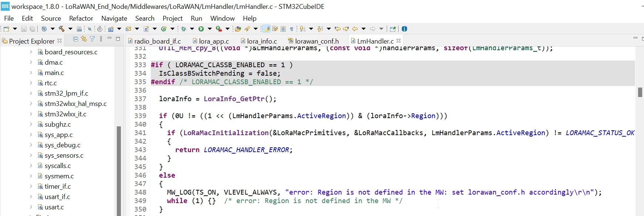This screenshot has height=216, width=644.
Task: Click the Open Element icon
Action: (x=238, y=29)
